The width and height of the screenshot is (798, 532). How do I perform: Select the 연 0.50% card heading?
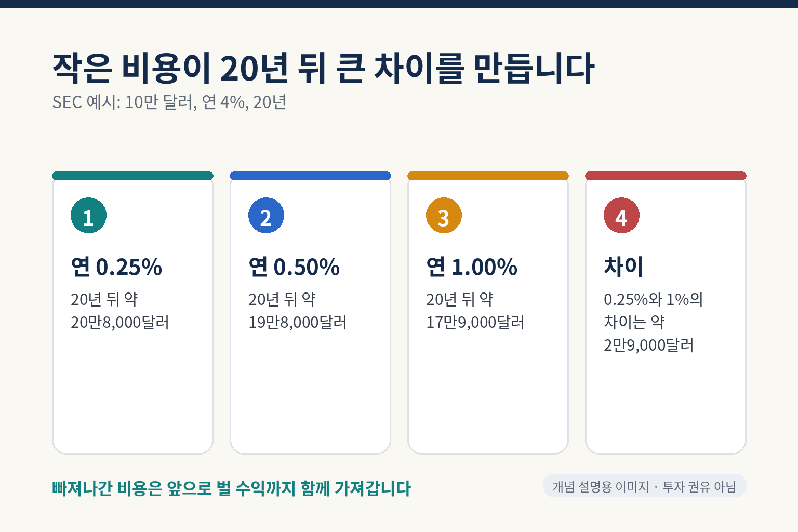click(294, 267)
